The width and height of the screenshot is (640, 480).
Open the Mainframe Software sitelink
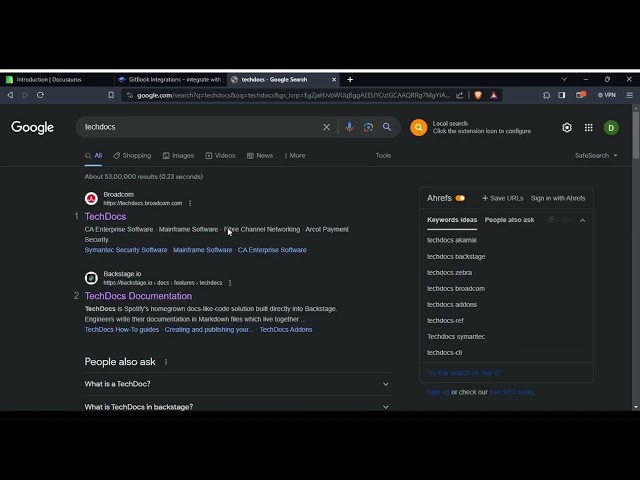coord(202,250)
